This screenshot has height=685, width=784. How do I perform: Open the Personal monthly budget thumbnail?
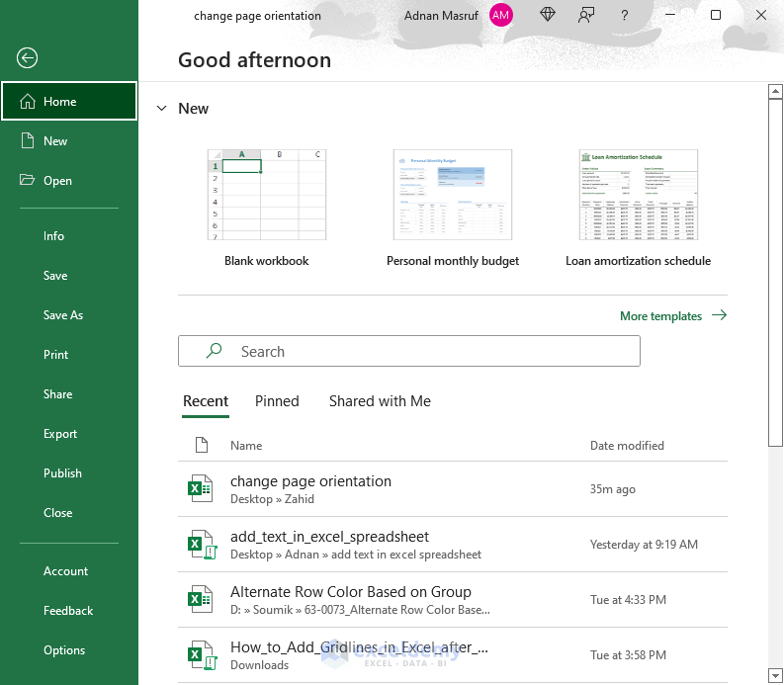[453, 195]
